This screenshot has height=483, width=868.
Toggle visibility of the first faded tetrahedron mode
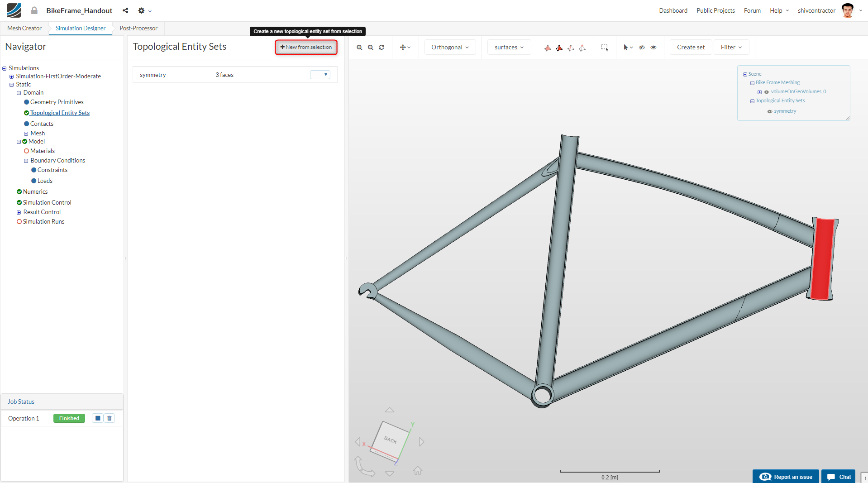(x=547, y=47)
